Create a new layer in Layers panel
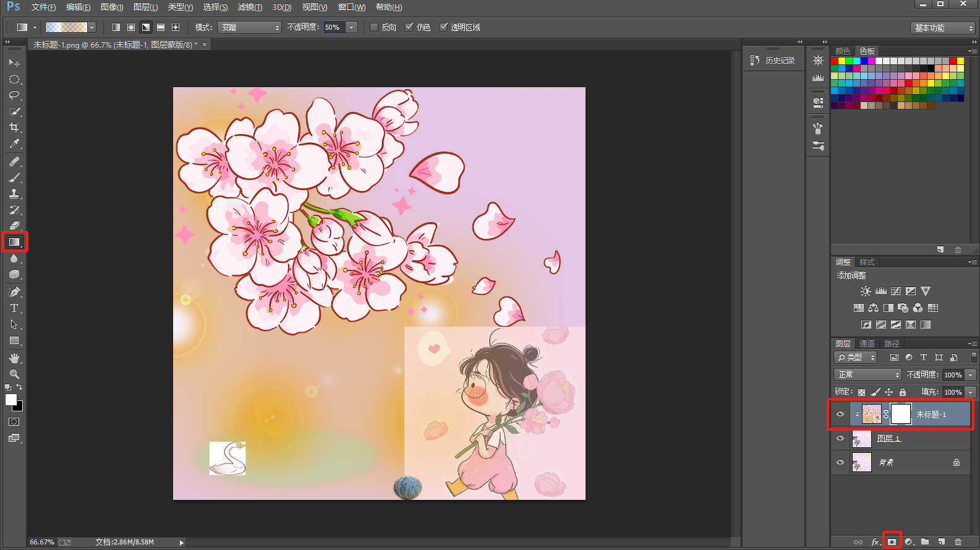Image resolution: width=980 pixels, height=550 pixels. point(941,542)
